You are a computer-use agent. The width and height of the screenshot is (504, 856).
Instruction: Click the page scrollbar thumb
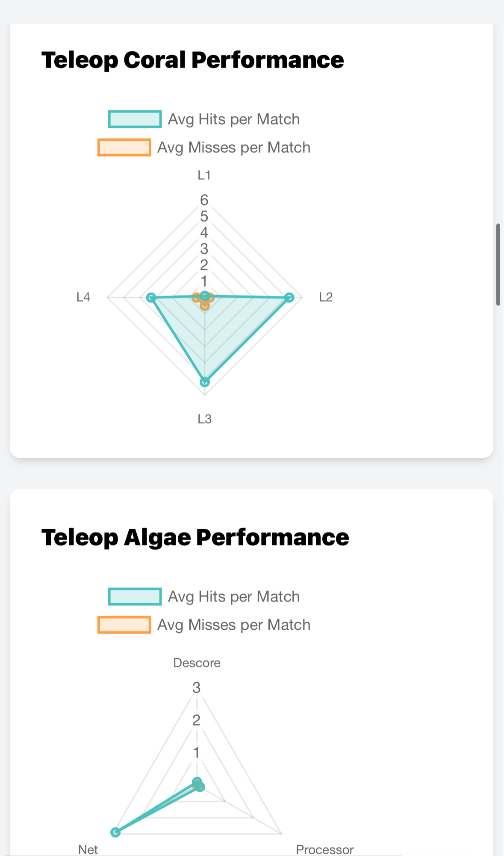pos(498,264)
